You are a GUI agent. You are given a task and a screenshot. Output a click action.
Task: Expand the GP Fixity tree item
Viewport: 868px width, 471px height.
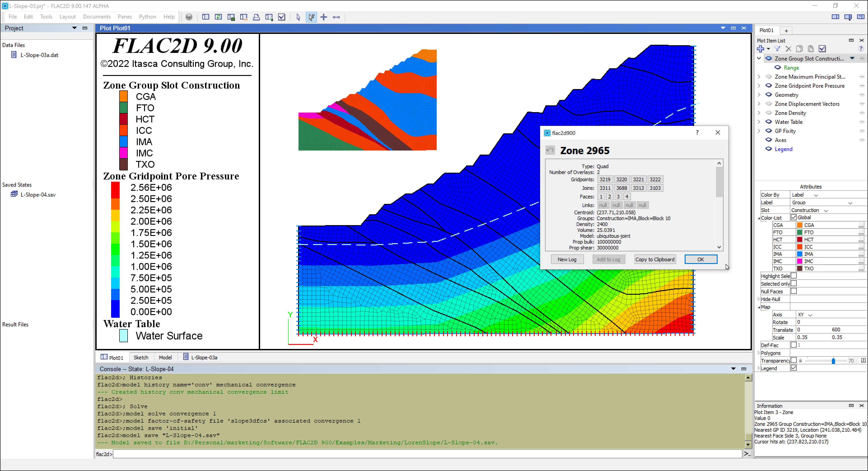click(759, 131)
